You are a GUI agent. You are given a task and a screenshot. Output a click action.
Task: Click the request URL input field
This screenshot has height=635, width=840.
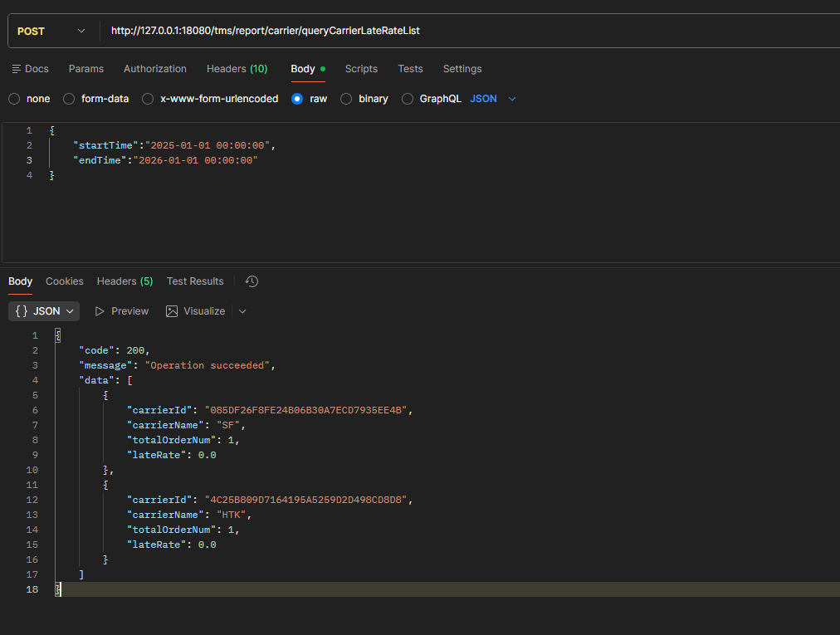465,31
